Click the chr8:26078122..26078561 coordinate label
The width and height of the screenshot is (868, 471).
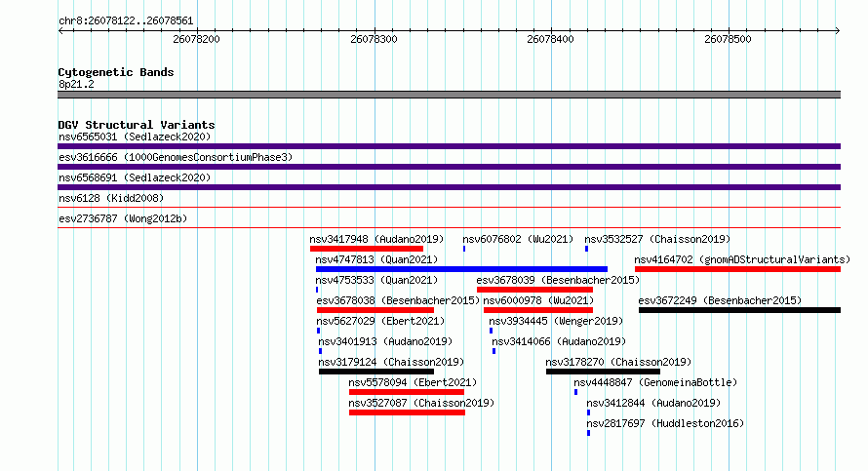click(x=126, y=21)
